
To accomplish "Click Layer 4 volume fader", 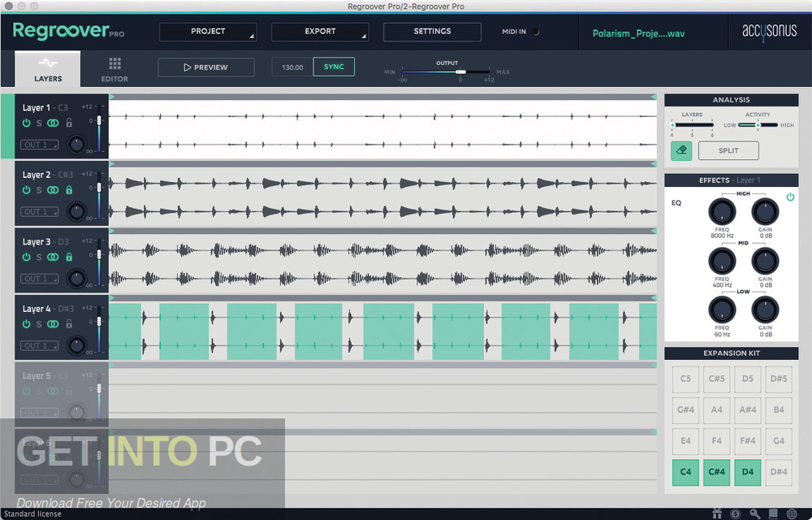I will pyautogui.click(x=99, y=321).
